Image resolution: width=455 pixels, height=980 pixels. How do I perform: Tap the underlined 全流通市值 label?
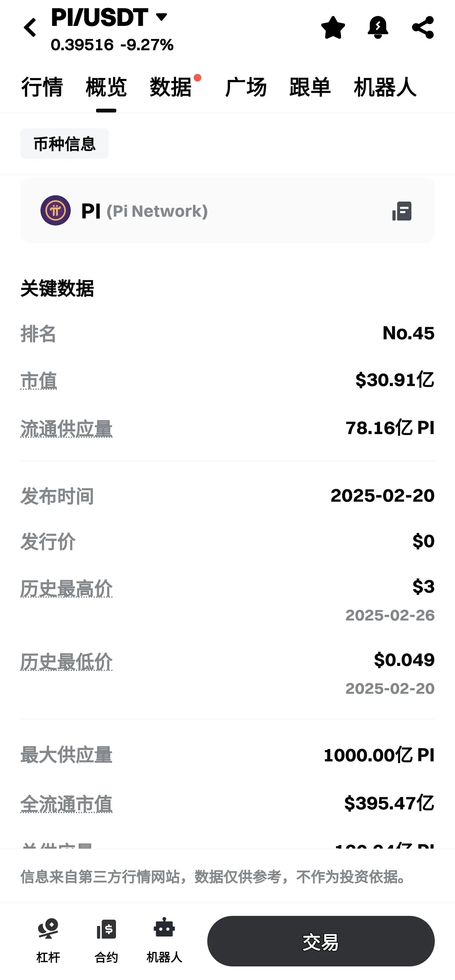[66, 804]
